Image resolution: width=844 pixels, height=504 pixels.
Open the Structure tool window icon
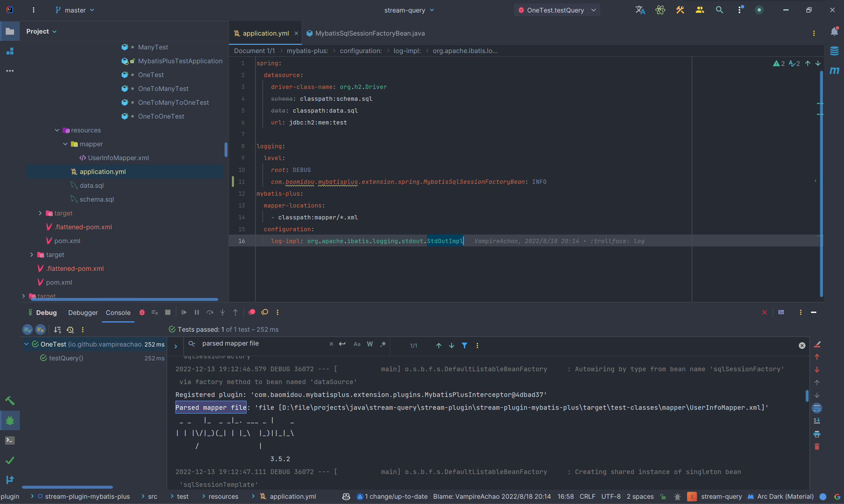10,51
